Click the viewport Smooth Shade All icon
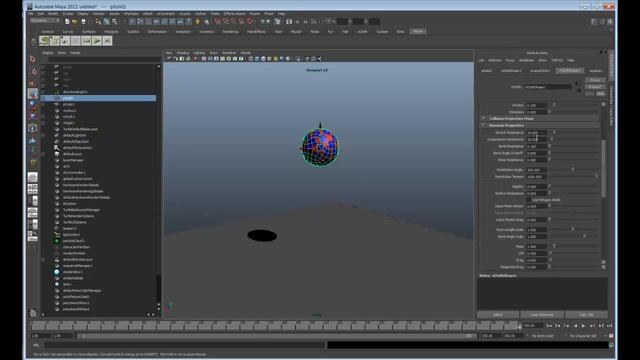This screenshot has height=360, width=640. [257, 59]
